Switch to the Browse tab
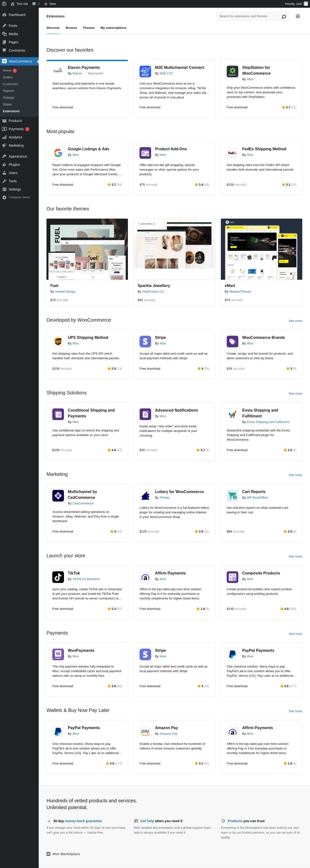This screenshot has width=310, height=868. [71, 28]
